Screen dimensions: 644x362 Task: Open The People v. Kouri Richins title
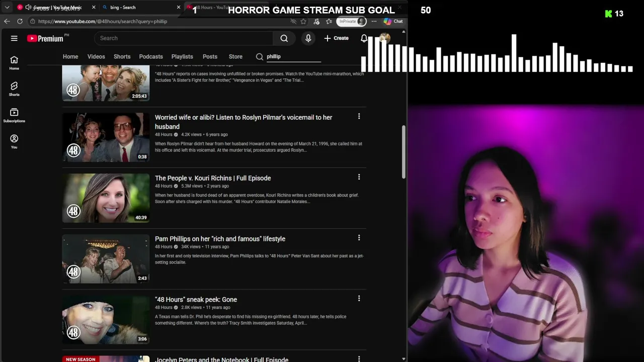[x=213, y=178]
